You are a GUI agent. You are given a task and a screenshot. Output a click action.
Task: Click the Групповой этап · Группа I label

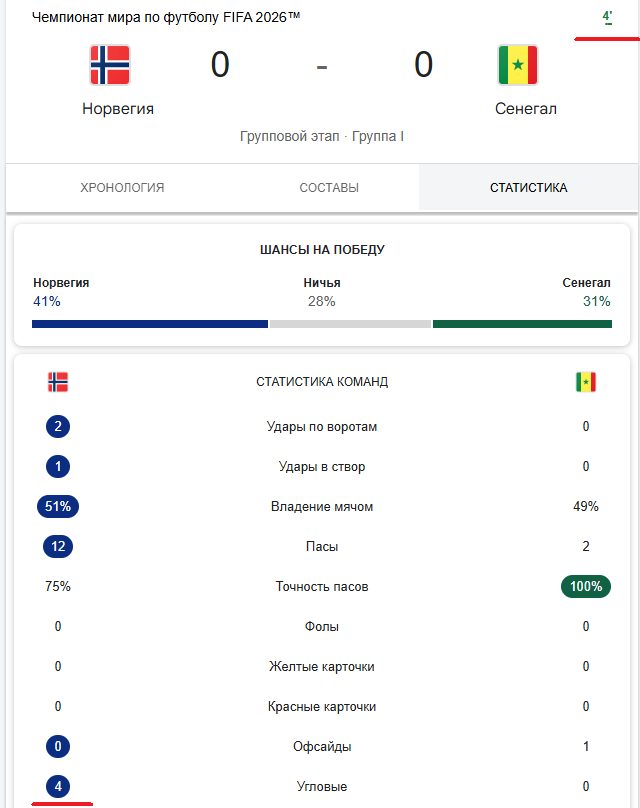tap(322, 137)
